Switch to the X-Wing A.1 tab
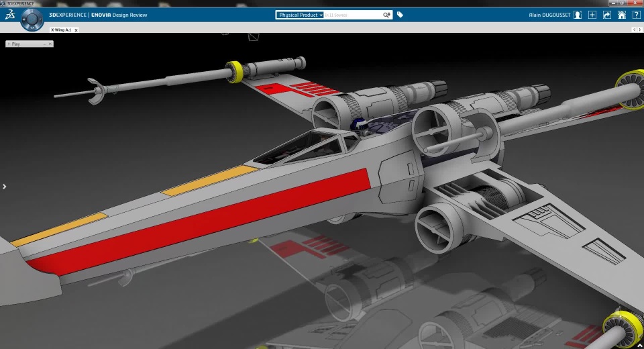The height and width of the screenshot is (349, 644). pos(61,30)
